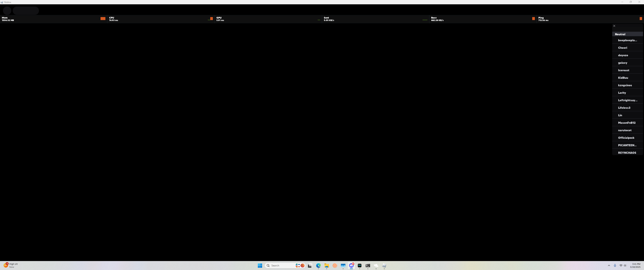Open File Explorer from the taskbar
Viewport: 644px width, 270px height.
click(326, 265)
